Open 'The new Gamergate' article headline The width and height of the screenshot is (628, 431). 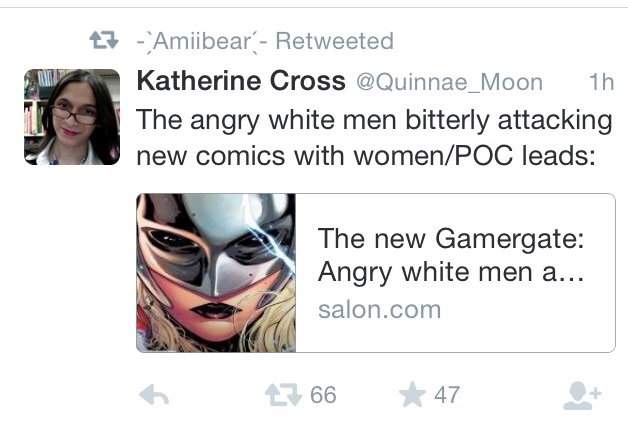pos(451,239)
